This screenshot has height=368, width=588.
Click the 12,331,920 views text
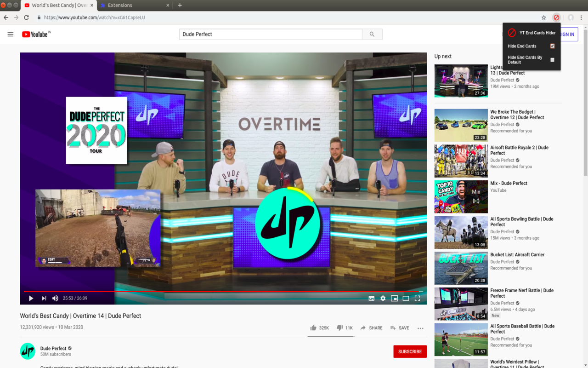(37, 327)
